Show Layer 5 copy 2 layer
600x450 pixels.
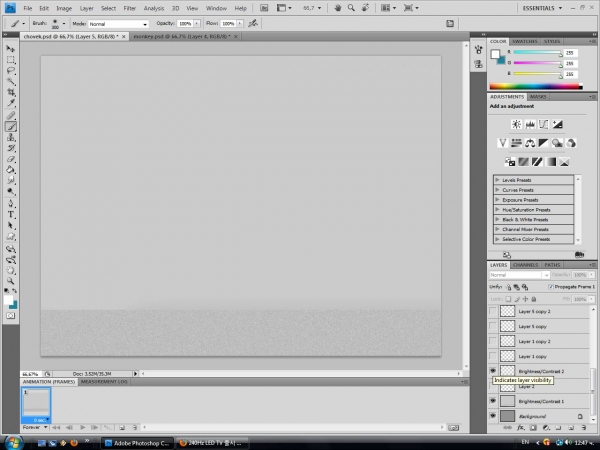[493, 311]
